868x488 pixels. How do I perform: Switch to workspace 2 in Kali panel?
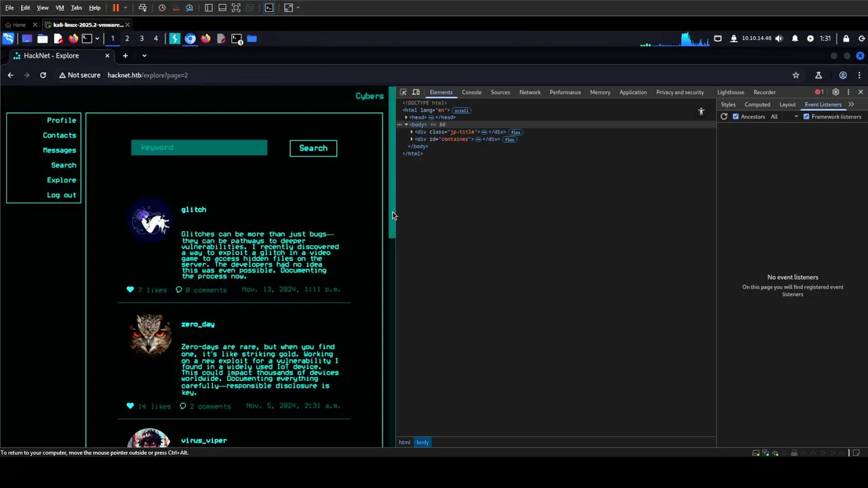click(x=127, y=39)
